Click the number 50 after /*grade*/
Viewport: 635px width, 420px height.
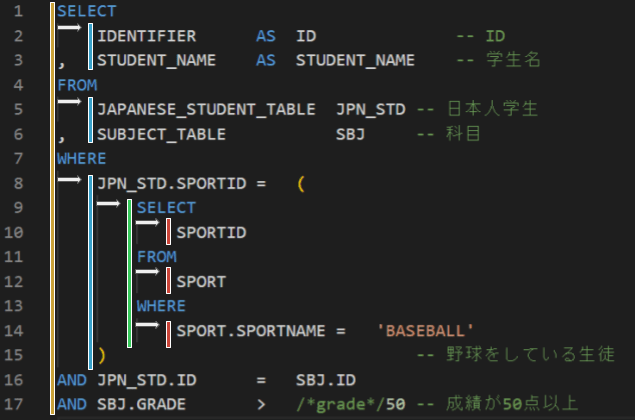pos(395,405)
